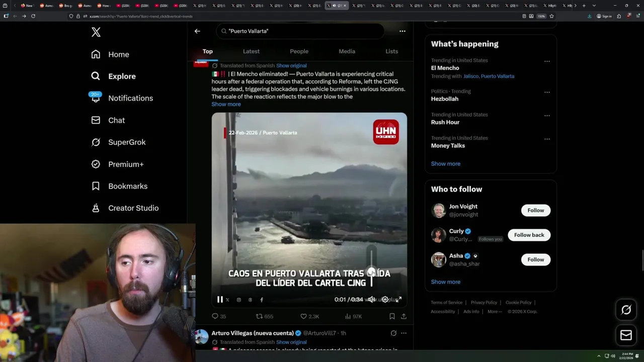Open the Jalisco trending link
The image size is (644, 362).
tap(470, 76)
